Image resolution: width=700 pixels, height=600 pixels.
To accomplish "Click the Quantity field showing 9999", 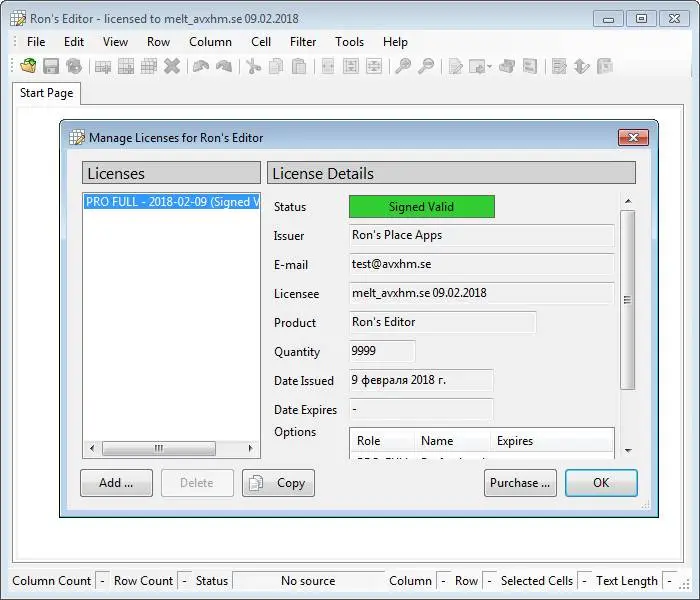I will (x=382, y=351).
